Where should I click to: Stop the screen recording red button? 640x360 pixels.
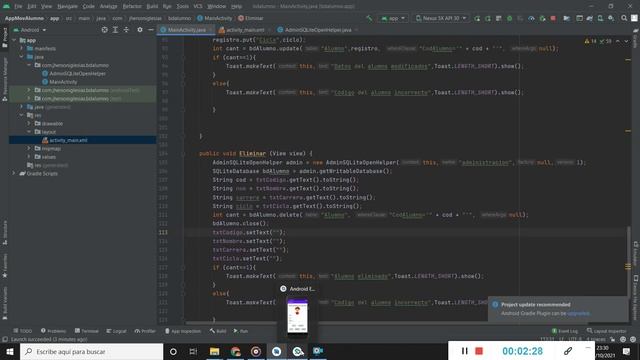pyautogui.click(x=479, y=351)
